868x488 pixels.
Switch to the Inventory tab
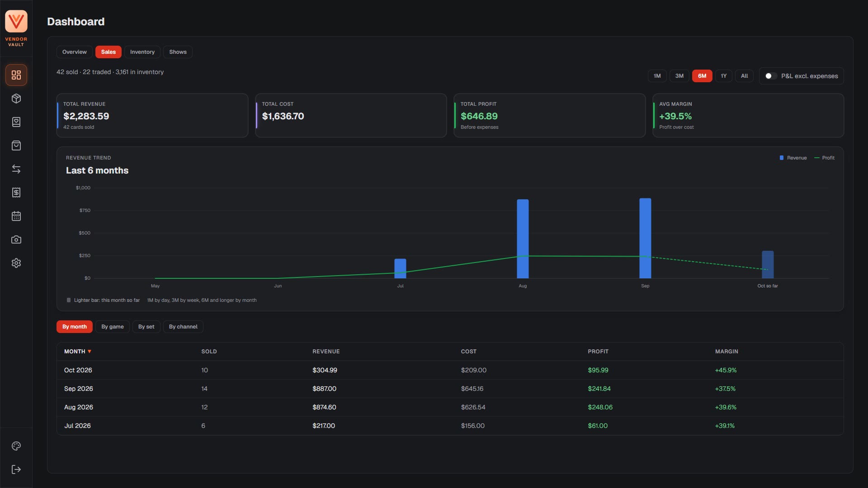click(142, 52)
